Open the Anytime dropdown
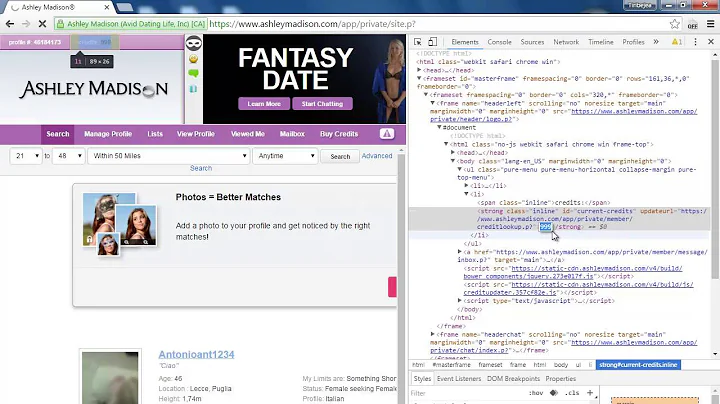The image size is (720, 404). (x=285, y=156)
